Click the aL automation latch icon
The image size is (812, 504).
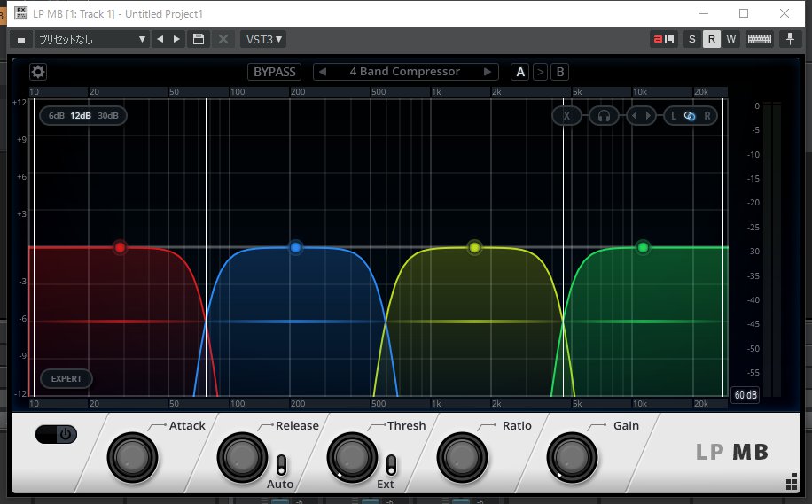click(663, 39)
